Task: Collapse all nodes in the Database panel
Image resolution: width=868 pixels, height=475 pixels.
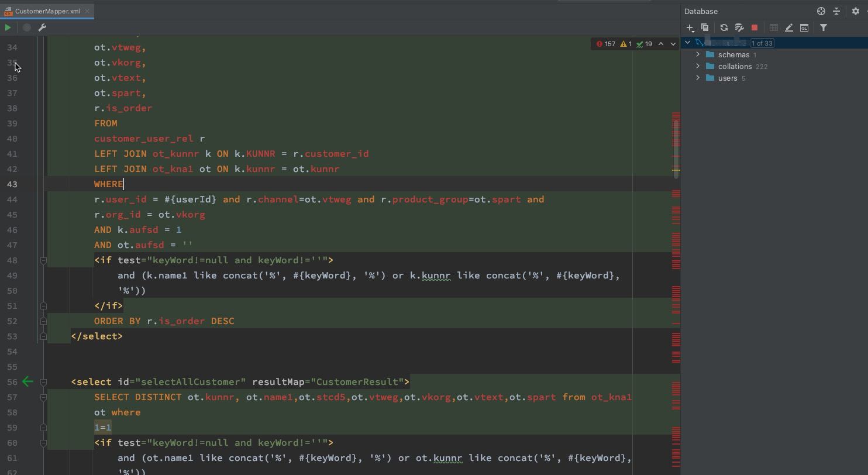Action: coord(836,11)
